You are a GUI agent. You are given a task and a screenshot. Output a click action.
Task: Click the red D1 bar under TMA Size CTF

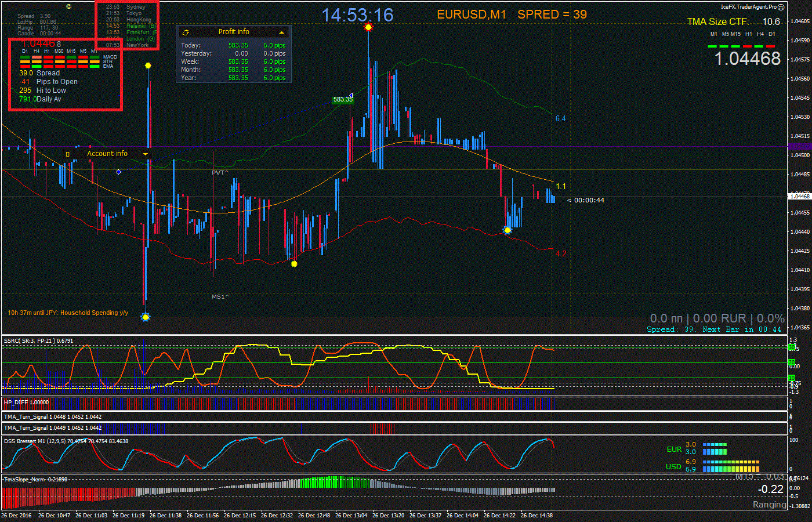pos(771,46)
